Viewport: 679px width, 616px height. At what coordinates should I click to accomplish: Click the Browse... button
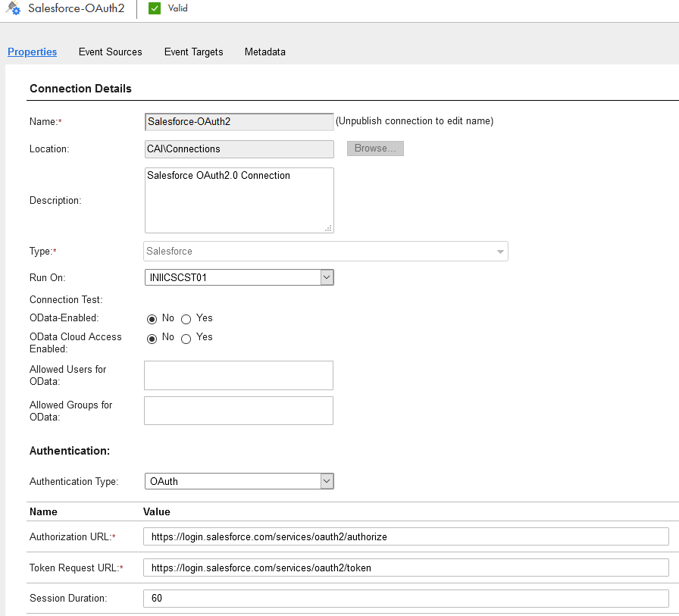pos(375,149)
